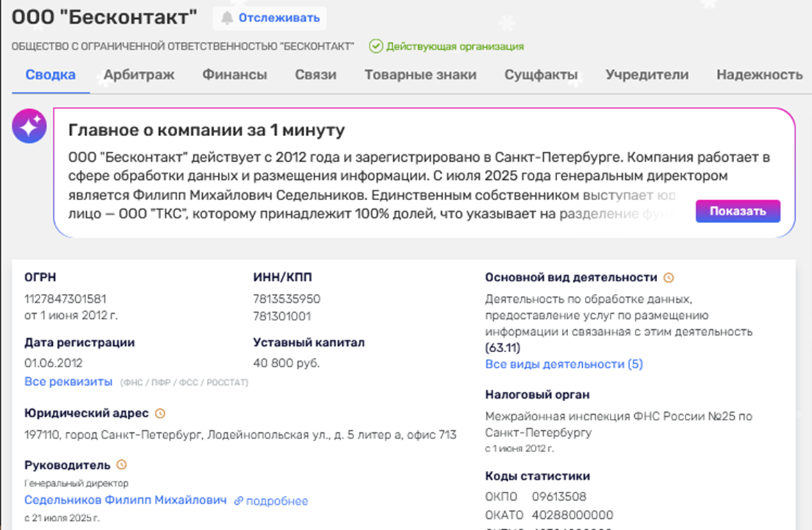Screen dimensions: 812x530
Task: Switch to the Сводка tab
Action: tap(50, 74)
